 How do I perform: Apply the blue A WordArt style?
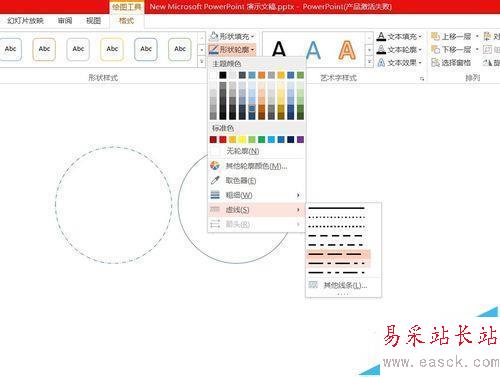[x=313, y=50]
